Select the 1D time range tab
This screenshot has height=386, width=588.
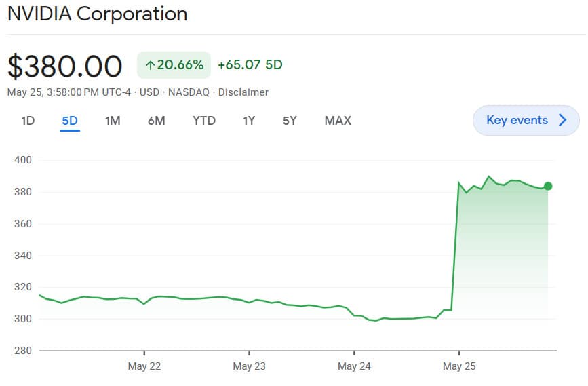click(28, 121)
